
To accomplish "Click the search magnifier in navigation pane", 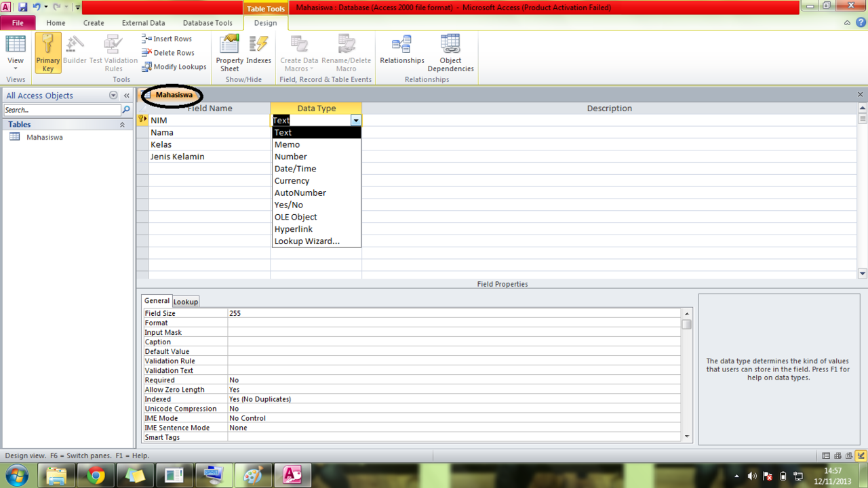I will click(125, 110).
